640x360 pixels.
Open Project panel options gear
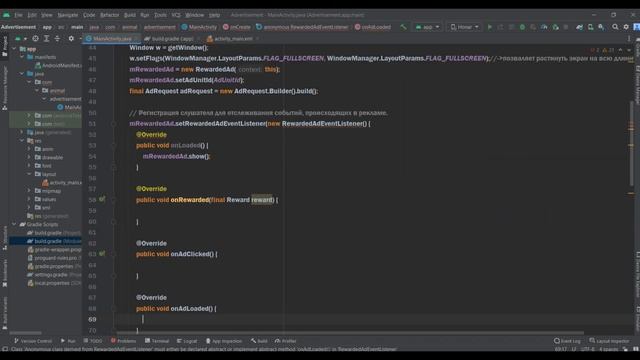coord(71,38)
